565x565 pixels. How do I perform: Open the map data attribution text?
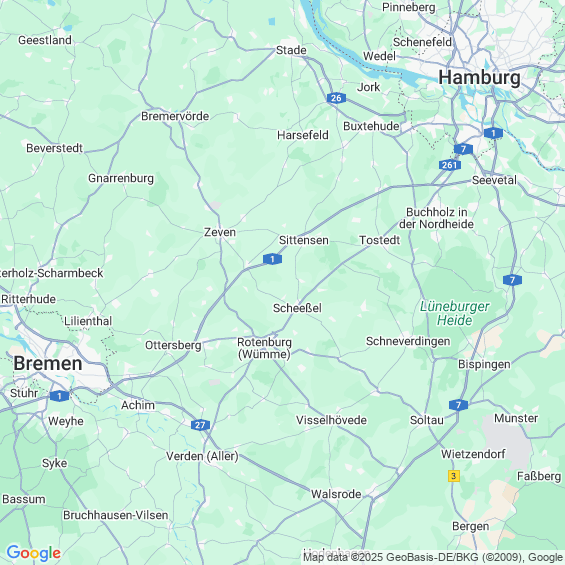433,557
